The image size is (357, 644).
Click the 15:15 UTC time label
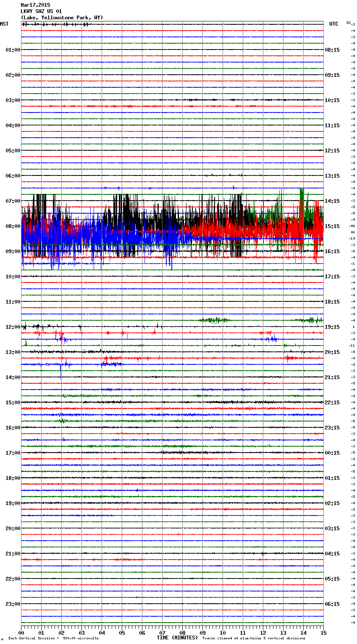332,226
